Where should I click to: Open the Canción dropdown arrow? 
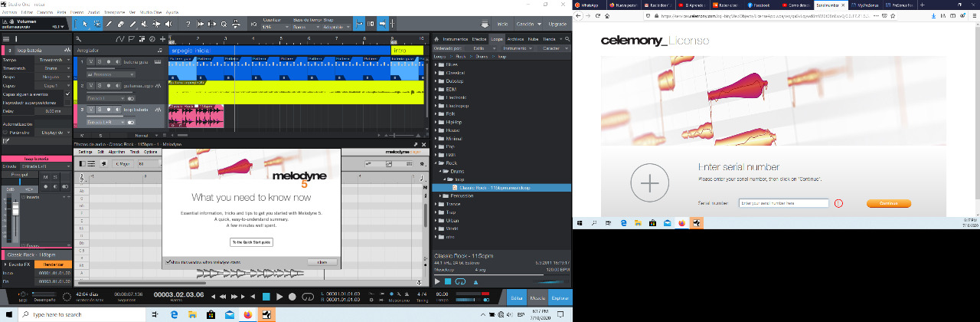click(539, 24)
